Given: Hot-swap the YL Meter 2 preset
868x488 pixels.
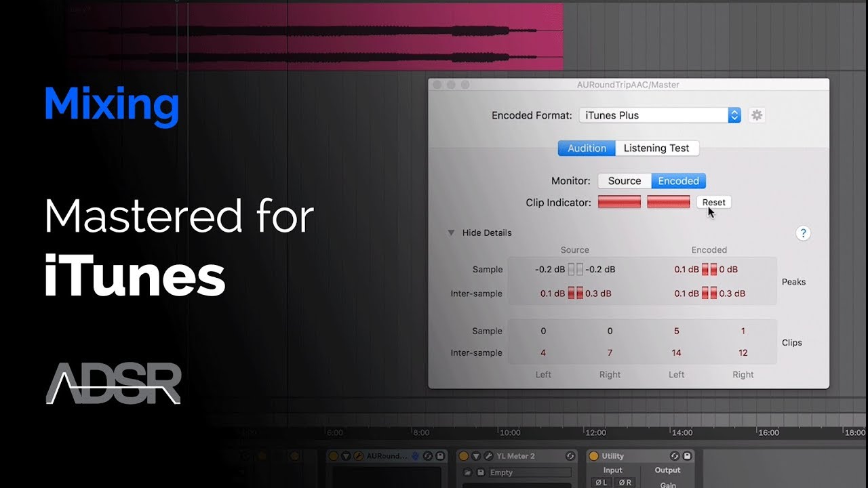Looking at the screenshot, I should point(570,456).
